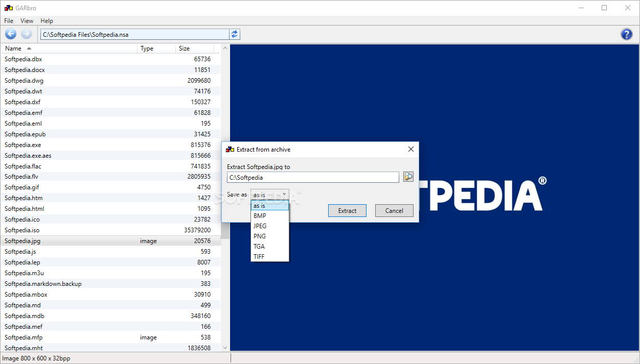Select Softpedia.js in the file list
The height and width of the screenshot is (364, 640).
111,252
